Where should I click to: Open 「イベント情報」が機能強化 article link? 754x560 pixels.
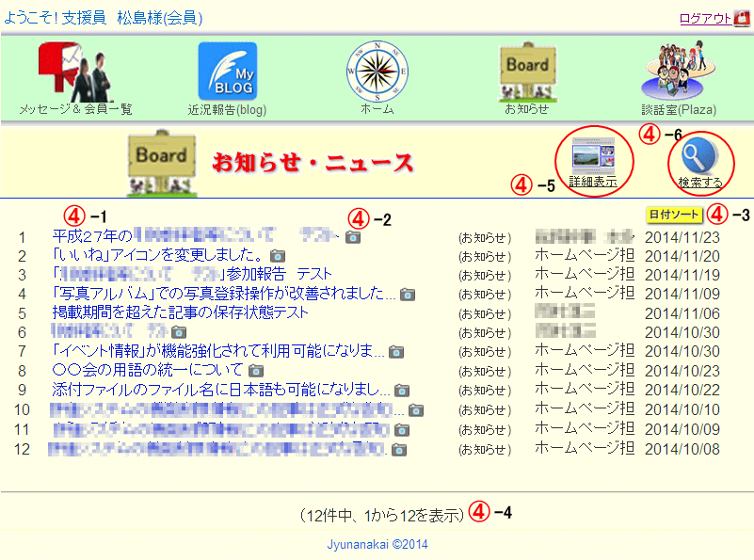coord(217,352)
